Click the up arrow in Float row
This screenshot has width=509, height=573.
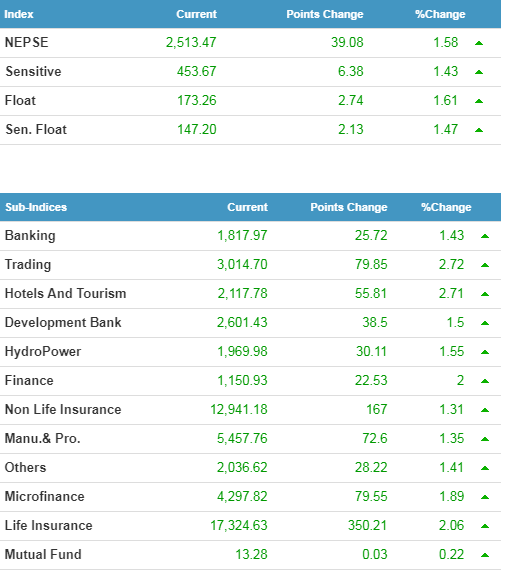pos(479,101)
